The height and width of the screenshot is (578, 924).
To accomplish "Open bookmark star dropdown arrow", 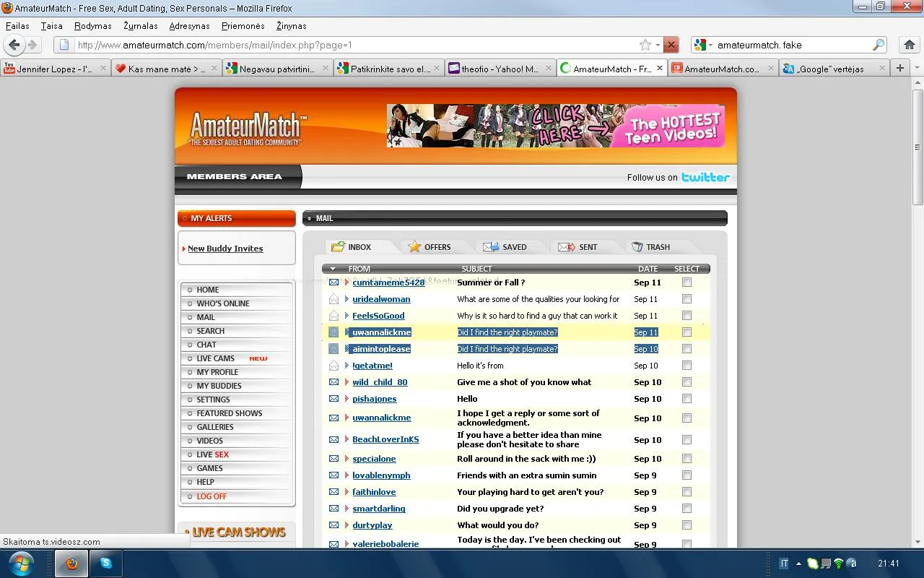I will (658, 45).
